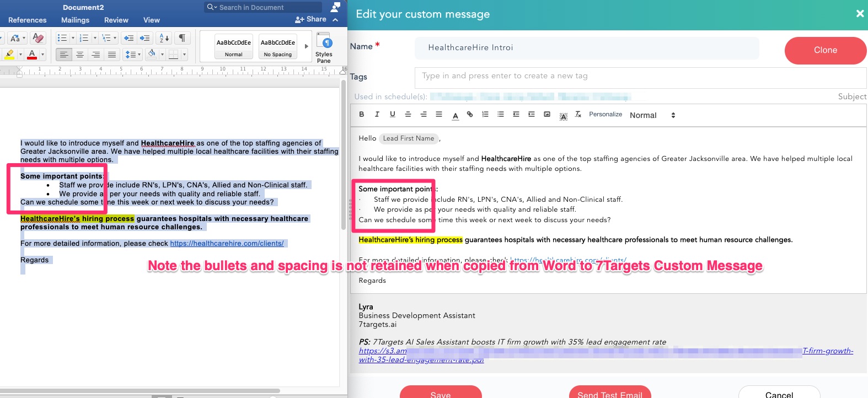Click the Sort A-Z icon
This screenshot has height=398, width=868.
tap(164, 38)
